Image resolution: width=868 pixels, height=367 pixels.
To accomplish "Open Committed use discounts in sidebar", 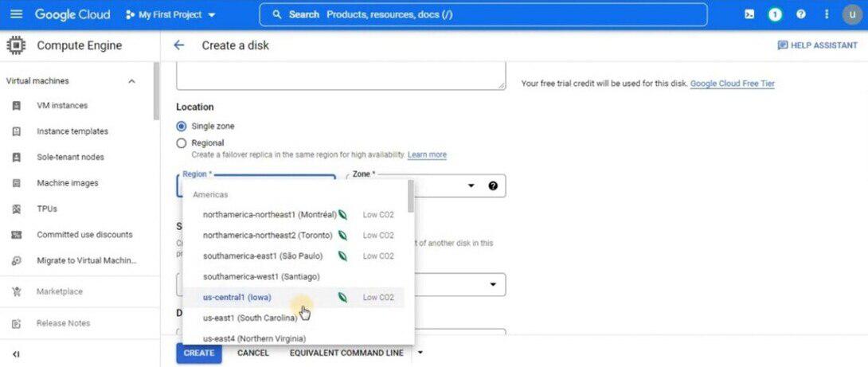I will pos(84,235).
